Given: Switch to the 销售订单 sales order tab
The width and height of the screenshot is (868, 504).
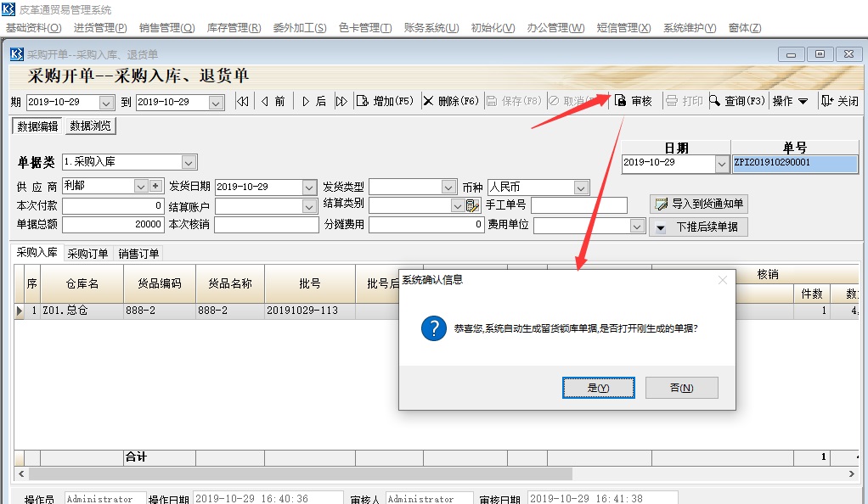Looking at the screenshot, I should click(x=138, y=252).
